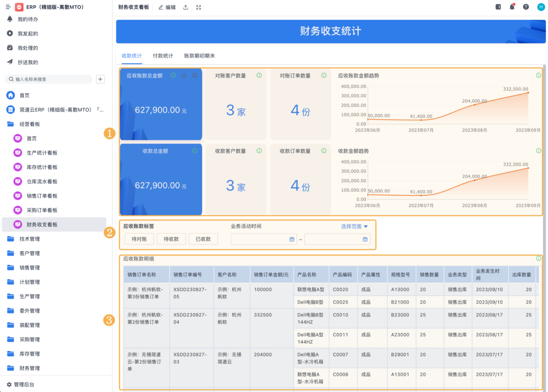Click the plus icon beside sidebar search
Viewport: 548px width, 392px height.
tap(100, 79)
